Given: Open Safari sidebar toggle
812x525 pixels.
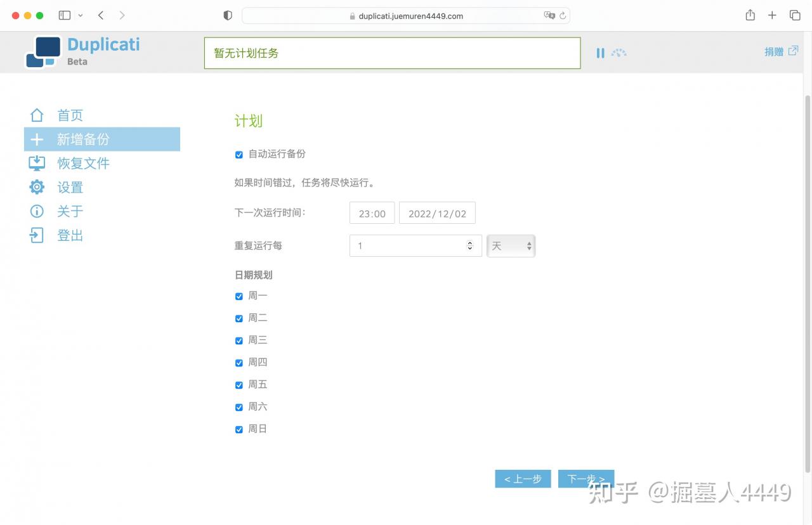Looking at the screenshot, I should click(65, 15).
